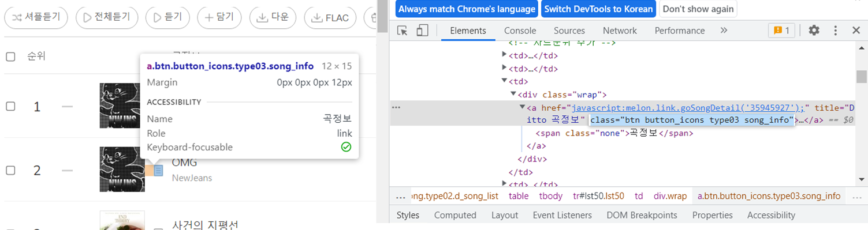Click the FLAC download button
Screen dimensions: 868x230
[330, 17]
